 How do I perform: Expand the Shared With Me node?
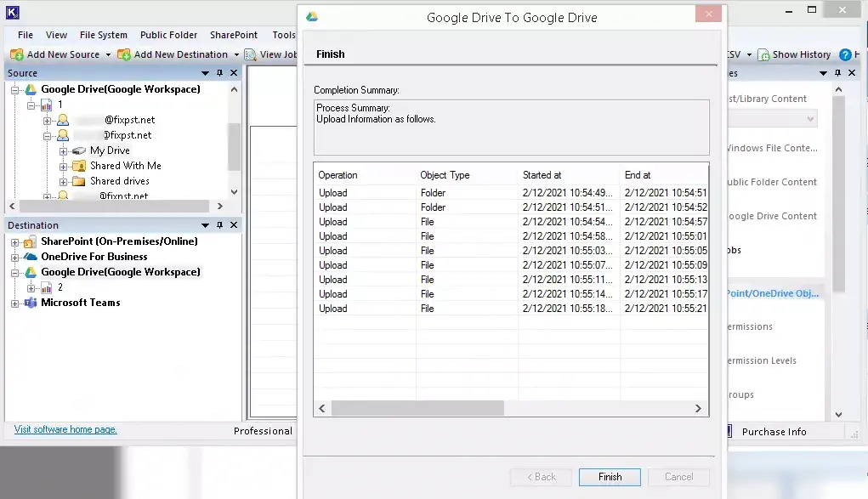pyautogui.click(x=63, y=166)
